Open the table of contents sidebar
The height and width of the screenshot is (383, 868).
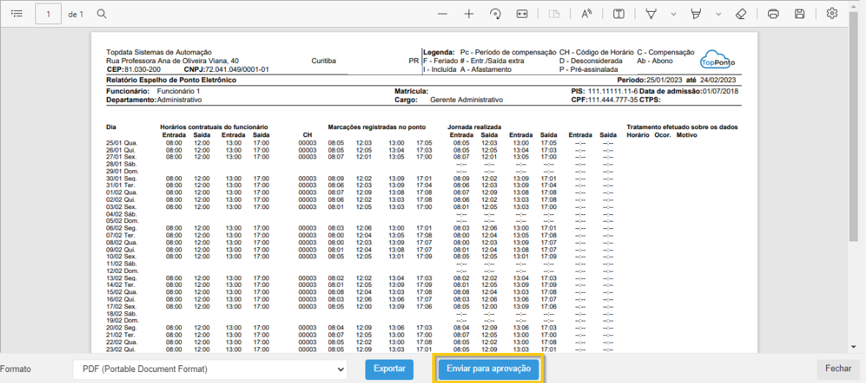click(x=18, y=14)
